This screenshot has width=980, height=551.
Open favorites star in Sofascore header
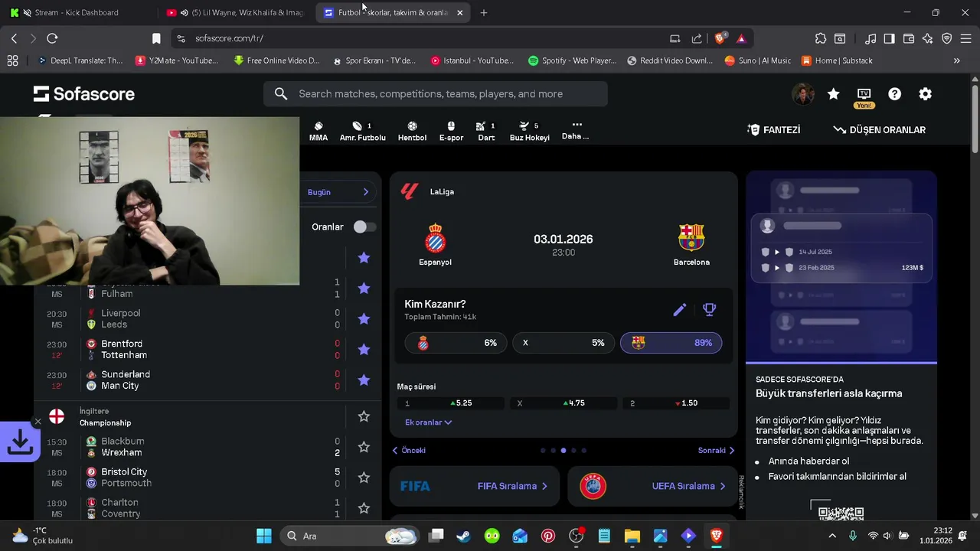click(833, 94)
